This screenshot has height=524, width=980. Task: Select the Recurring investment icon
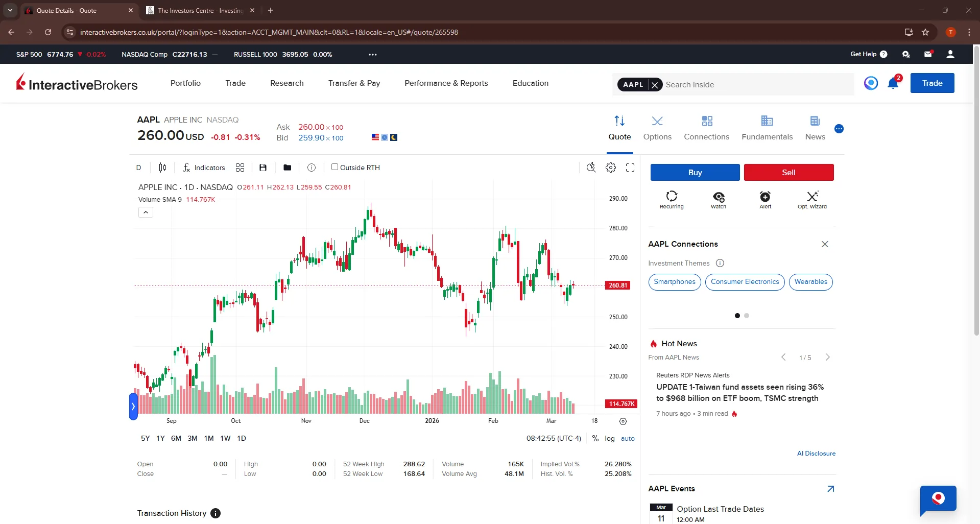tap(672, 200)
